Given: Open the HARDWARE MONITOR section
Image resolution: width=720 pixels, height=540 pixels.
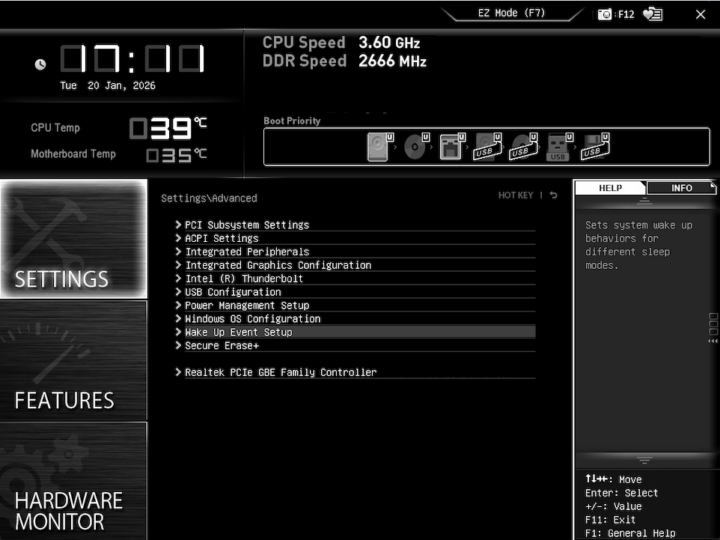Looking at the screenshot, I should (x=73, y=482).
